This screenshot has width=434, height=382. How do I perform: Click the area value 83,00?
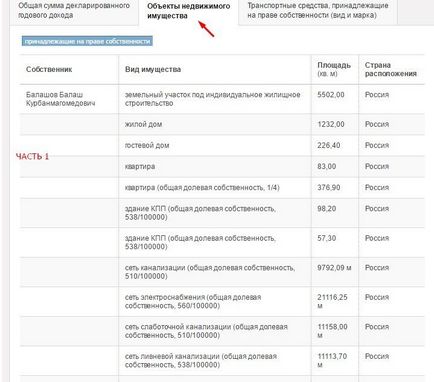(327, 166)
